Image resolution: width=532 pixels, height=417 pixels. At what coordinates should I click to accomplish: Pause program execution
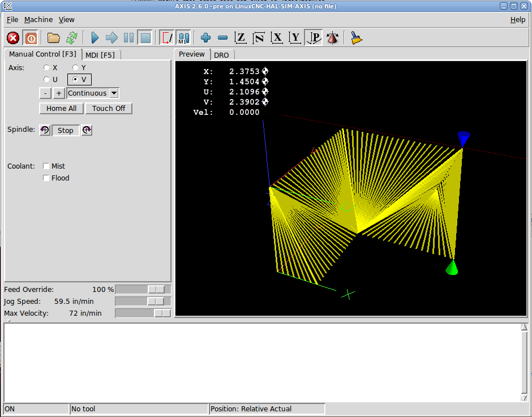click(x=128, y=38)
